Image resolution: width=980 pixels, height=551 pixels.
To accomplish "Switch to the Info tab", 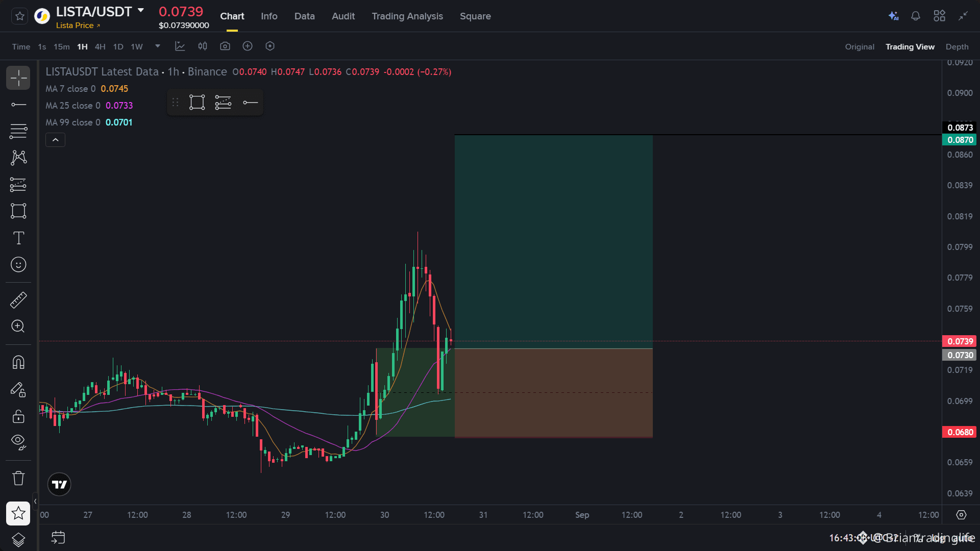I will pos(269,16).
